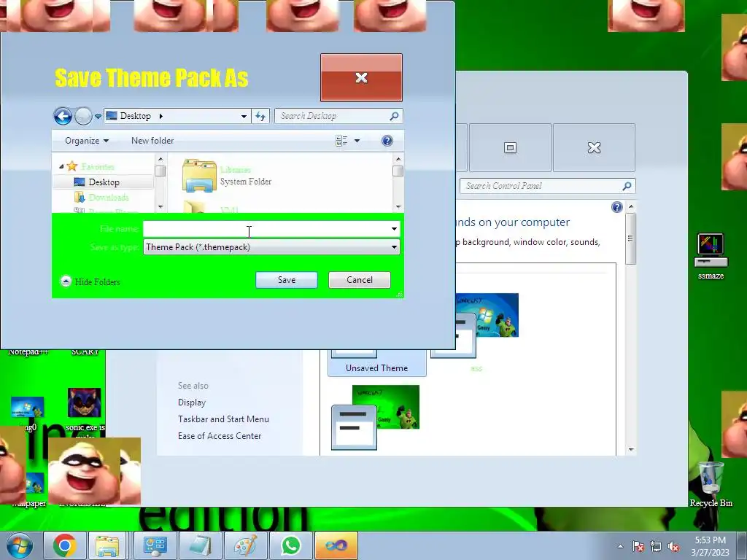Open Google Chrome from the taskbar

(x=65, y=545)
